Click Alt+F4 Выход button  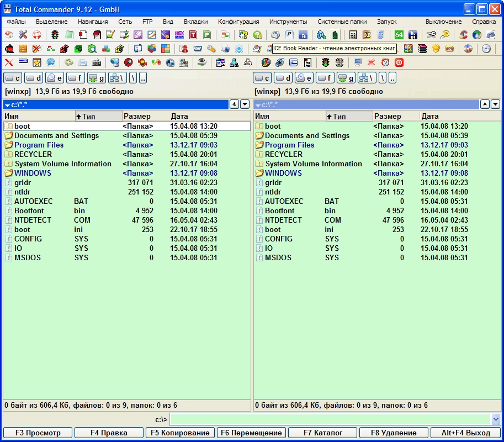point(465,433)
